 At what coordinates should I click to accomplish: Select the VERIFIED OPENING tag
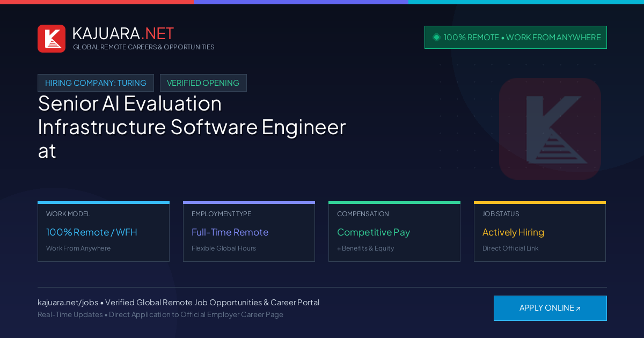point(203,83)
